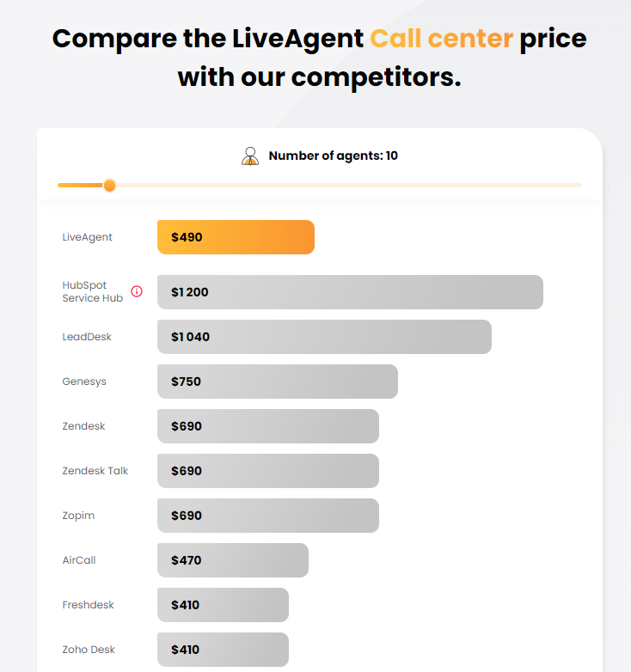Click the orange "Call center" heading text
This screenshot has height=672, width=631.
click(441, 39)
